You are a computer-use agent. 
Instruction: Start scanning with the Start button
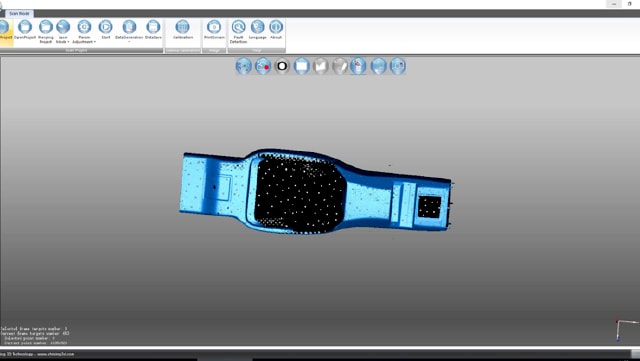tap(106, 30)
